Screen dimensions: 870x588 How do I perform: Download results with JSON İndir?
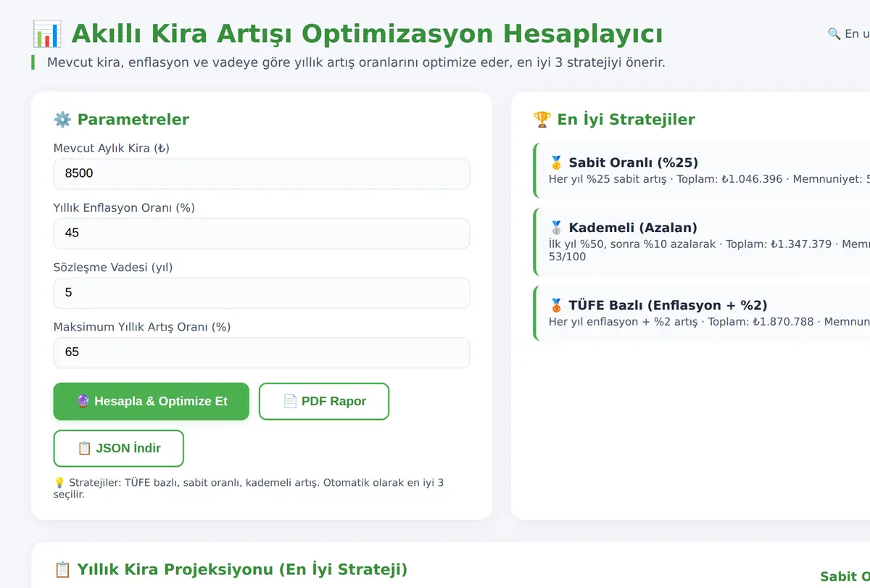(119, 448)
